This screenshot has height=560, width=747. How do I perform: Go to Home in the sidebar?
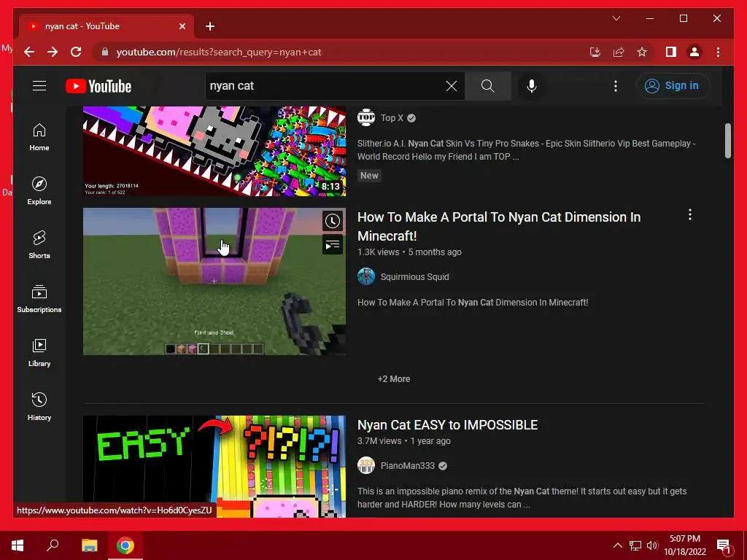(x=39, y=137)
